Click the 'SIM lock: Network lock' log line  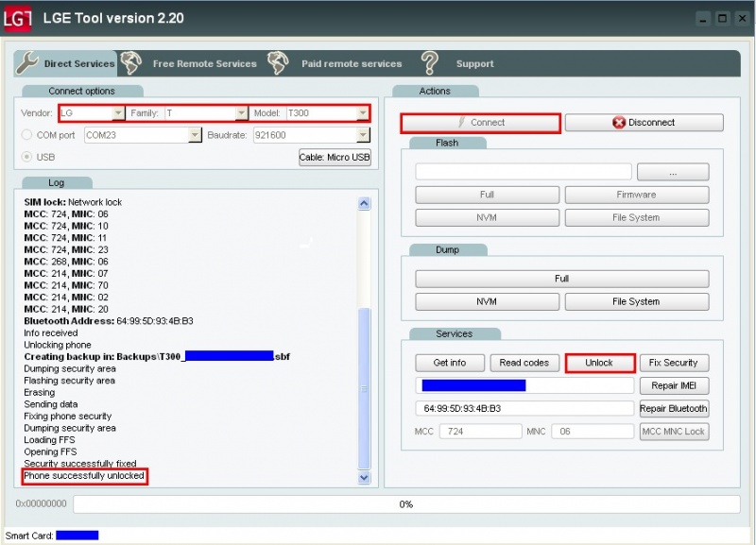[73, 202]
